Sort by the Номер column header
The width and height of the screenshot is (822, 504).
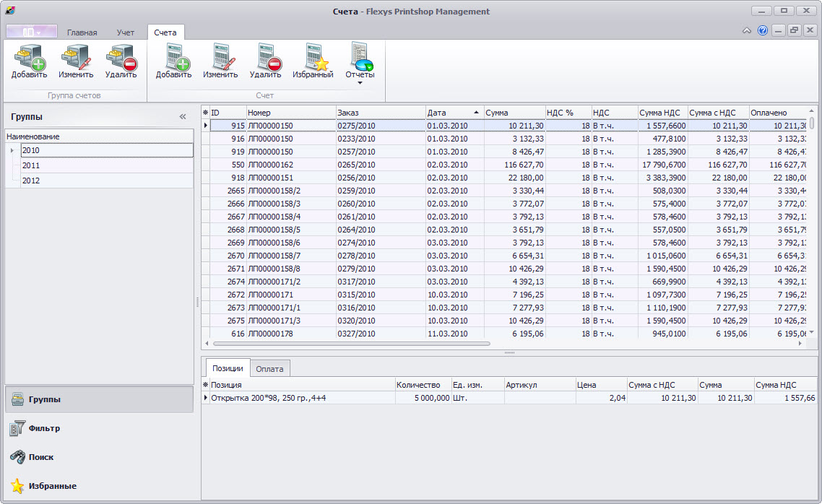[x=291, y=113]
